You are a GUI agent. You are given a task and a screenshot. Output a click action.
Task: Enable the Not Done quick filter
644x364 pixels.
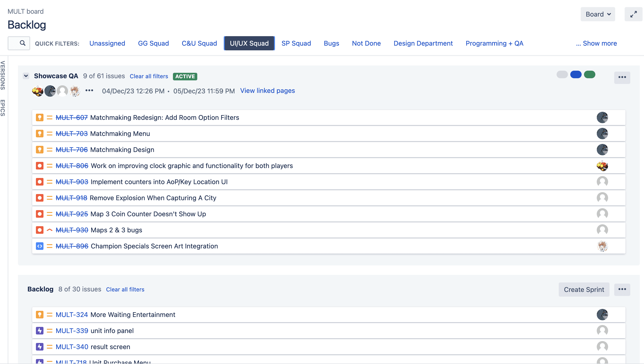click(x=366, y=43)
